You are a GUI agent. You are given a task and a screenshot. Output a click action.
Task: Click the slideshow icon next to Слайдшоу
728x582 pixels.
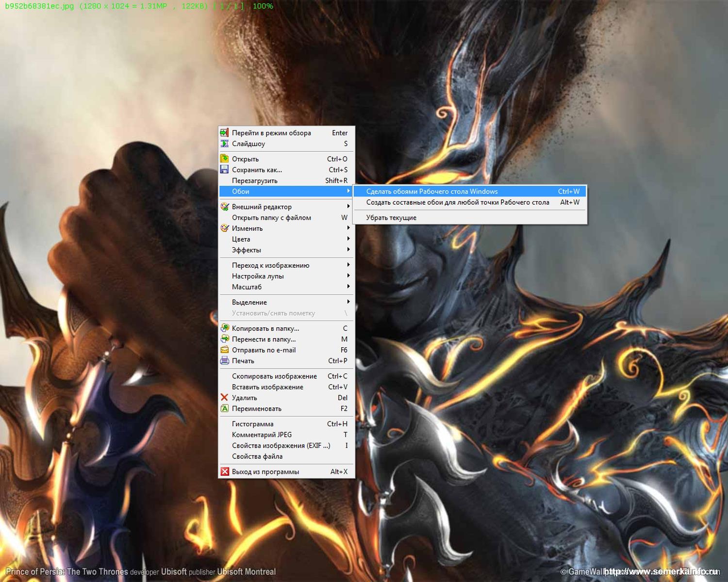pyautogui.click(x=224, y=144)
